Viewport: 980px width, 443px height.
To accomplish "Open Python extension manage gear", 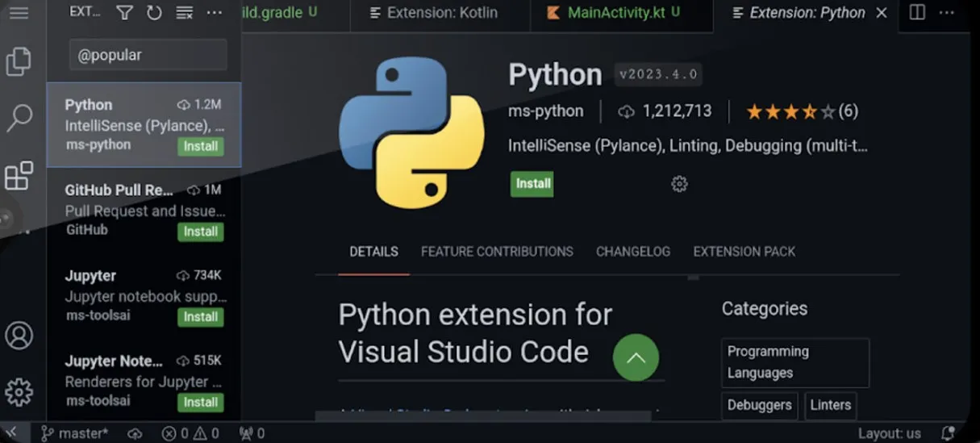I will pyautogui.click(x=679, y=184).
